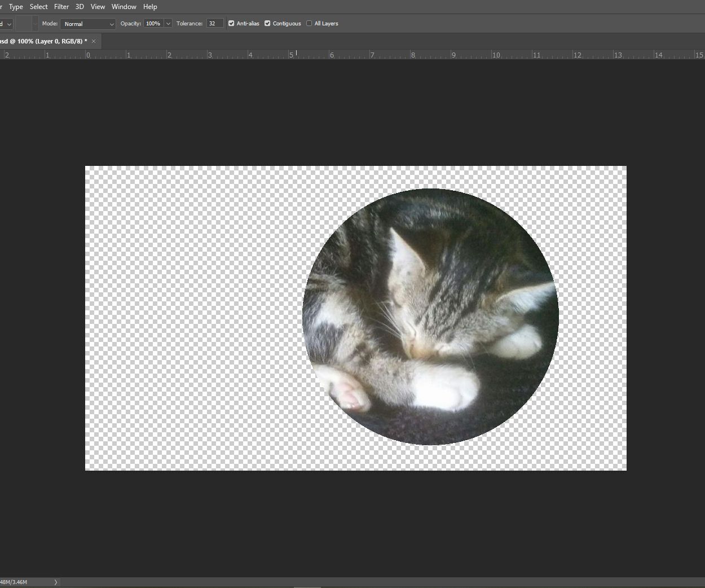
Task: Open the View menu
Action: [98, 6]
